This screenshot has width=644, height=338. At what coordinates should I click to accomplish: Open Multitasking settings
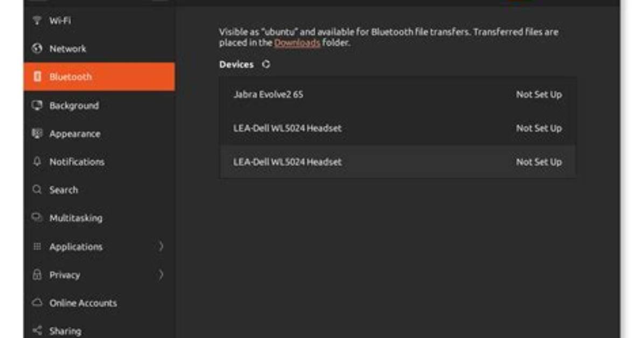coord(100,217)
